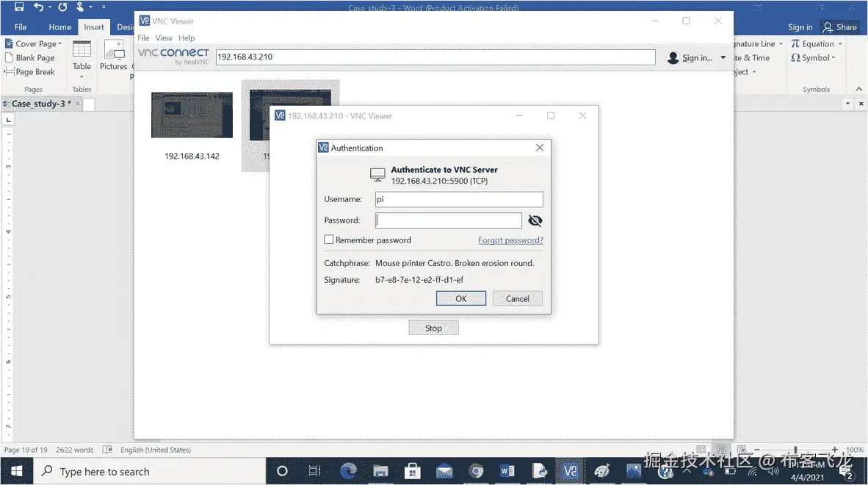The image size is (868, 485).
Task: Click Sign in on Word title area
Action: pyautogui.click(x=800, y=26)
